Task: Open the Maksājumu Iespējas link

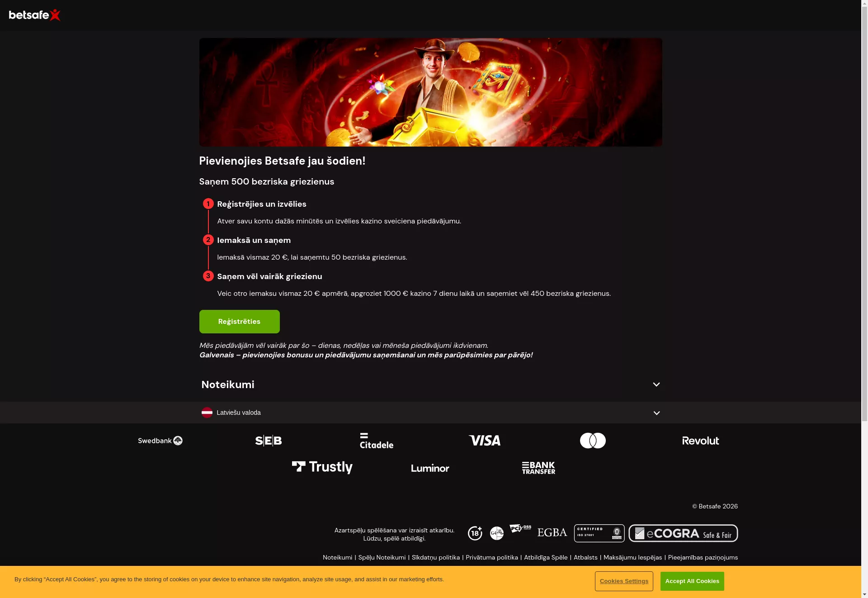Action: [632, 557]
